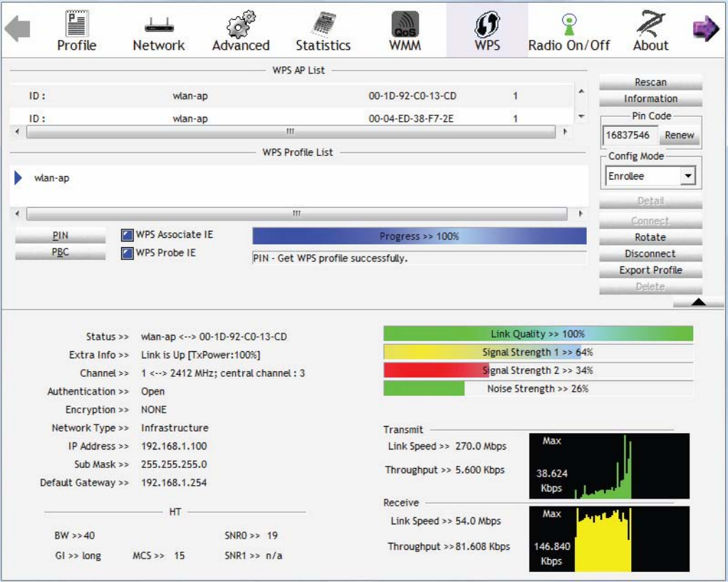Toggle the WPS Associate IE checkbox
The height and width of the screenshot is (582, 728).
128,235
